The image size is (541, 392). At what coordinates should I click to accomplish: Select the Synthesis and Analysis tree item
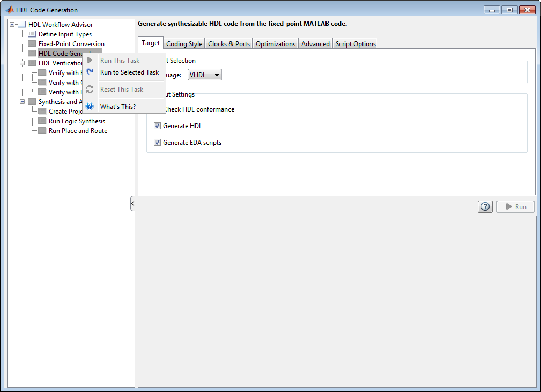pyautogui.click(x=61, y=102)
